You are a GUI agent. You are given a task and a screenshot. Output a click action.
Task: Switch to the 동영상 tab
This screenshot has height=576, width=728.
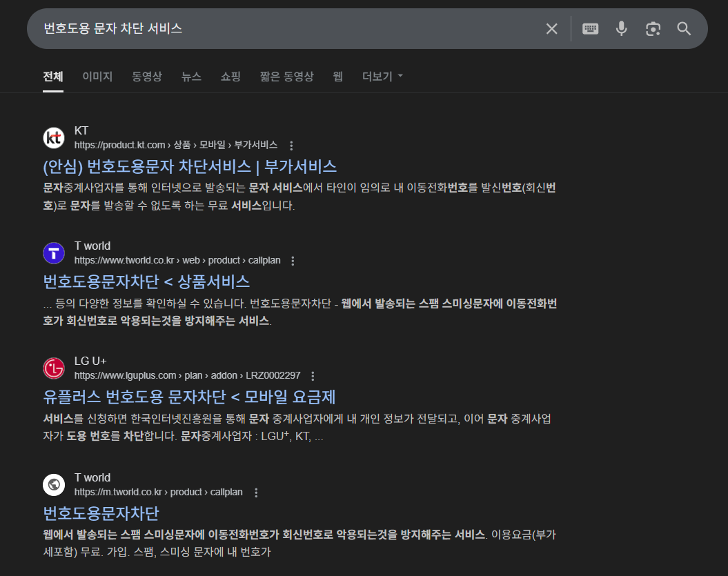coord(147,77)
